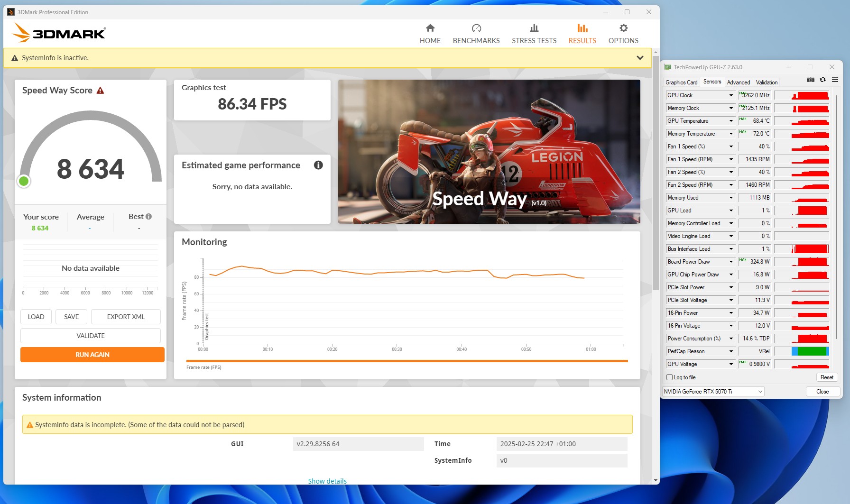Click the GPU Temperature 68.4 °C value

pyautogui.click(x=755, y=121)
